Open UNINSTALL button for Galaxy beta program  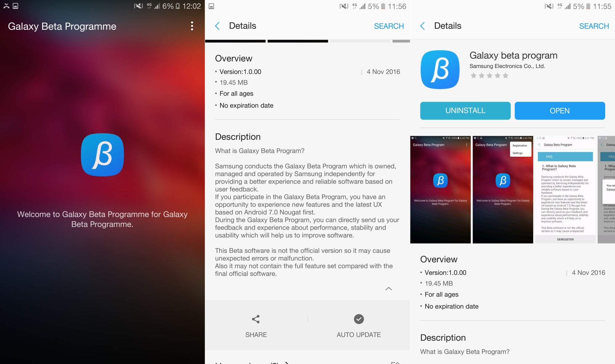click(x=465, y=110)
